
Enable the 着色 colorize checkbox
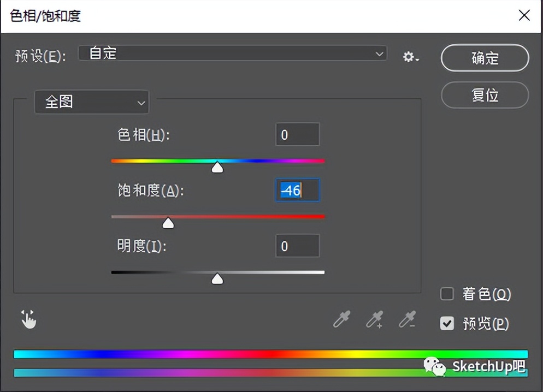(447, 294)
